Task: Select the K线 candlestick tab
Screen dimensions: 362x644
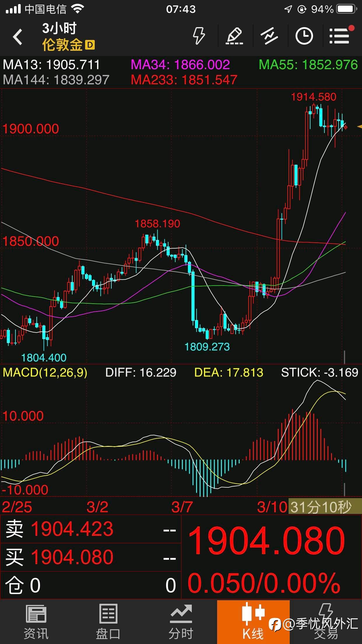Action: [x=253, y=622]
